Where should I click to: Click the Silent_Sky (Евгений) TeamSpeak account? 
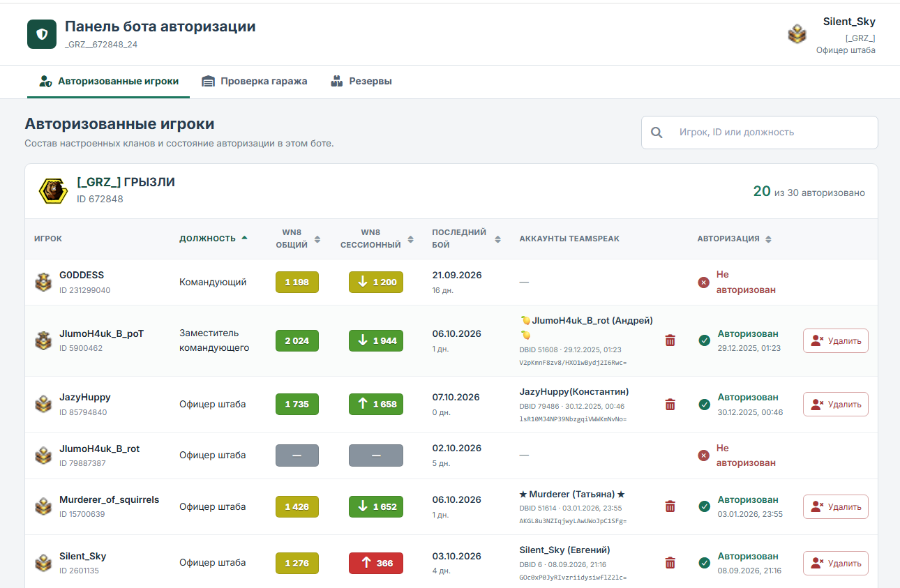tap(565, 550)
